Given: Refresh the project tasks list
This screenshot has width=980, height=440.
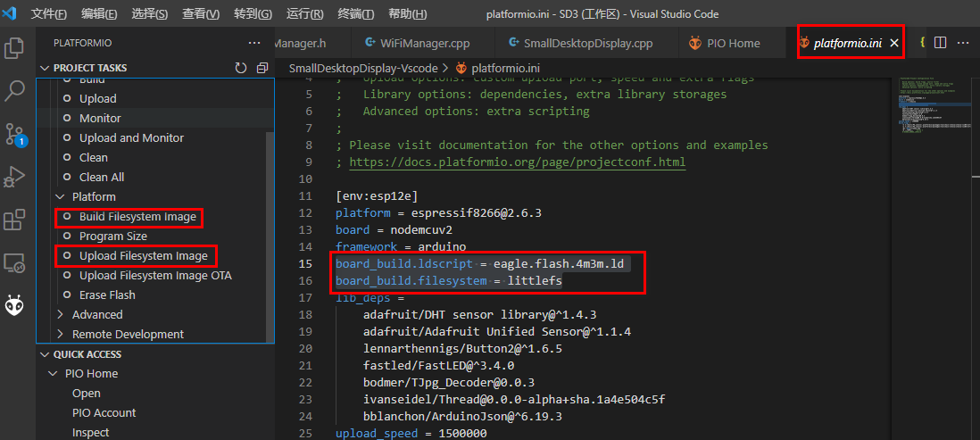Looking at the screenshot, I should point(241,68).
